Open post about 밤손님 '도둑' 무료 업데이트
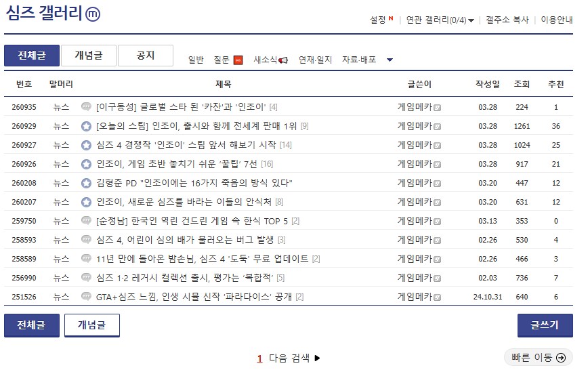 (202, 259)
